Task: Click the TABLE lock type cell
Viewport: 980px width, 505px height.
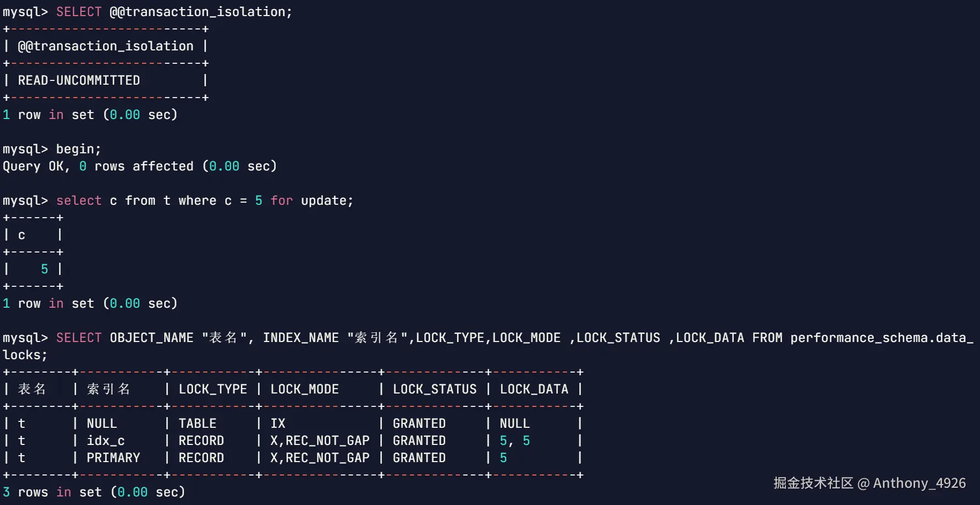Action: click(197, 424)
